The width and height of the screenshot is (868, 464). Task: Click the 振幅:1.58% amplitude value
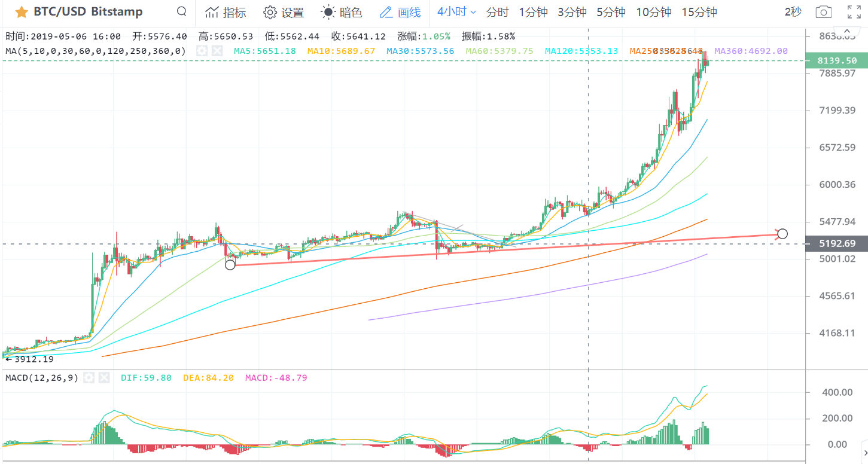point(488,36)
